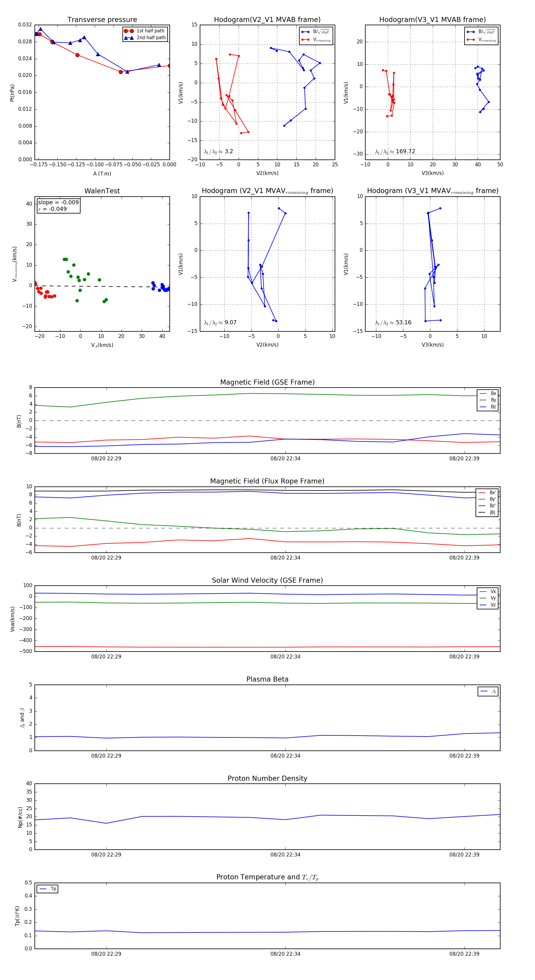Select the By' legend entry
Viewport: 535px width, 980px height.
tap(487, 499)
